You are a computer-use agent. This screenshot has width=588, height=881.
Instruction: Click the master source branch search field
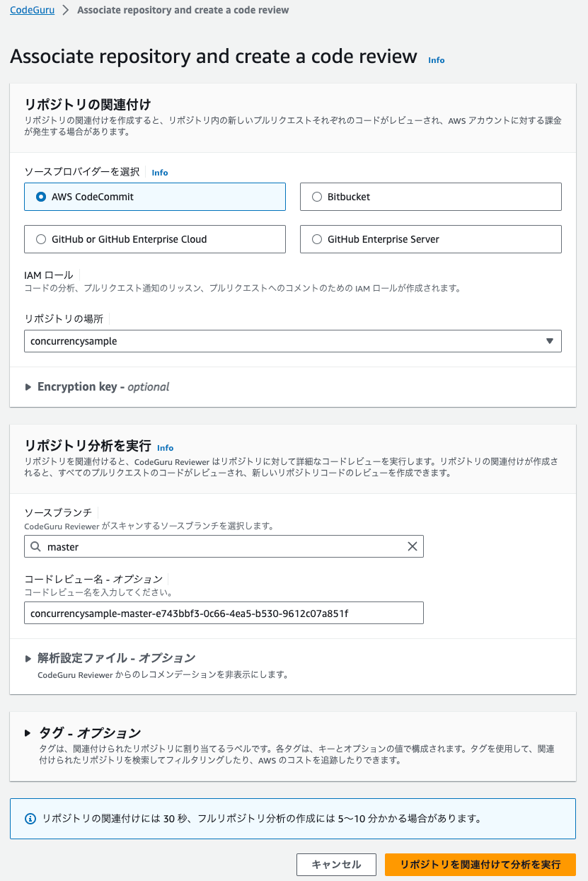click(x=224, y=546)
